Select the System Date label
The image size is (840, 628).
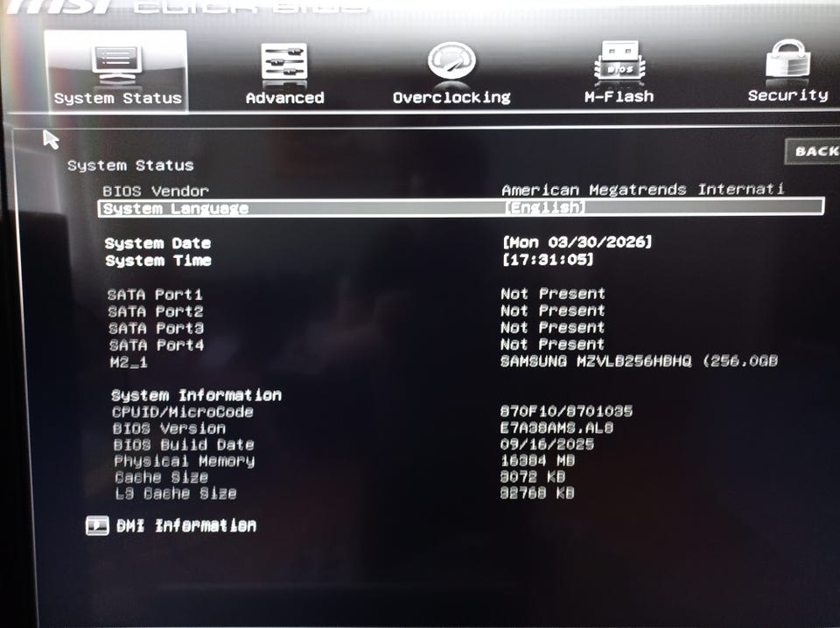point(158,244)
